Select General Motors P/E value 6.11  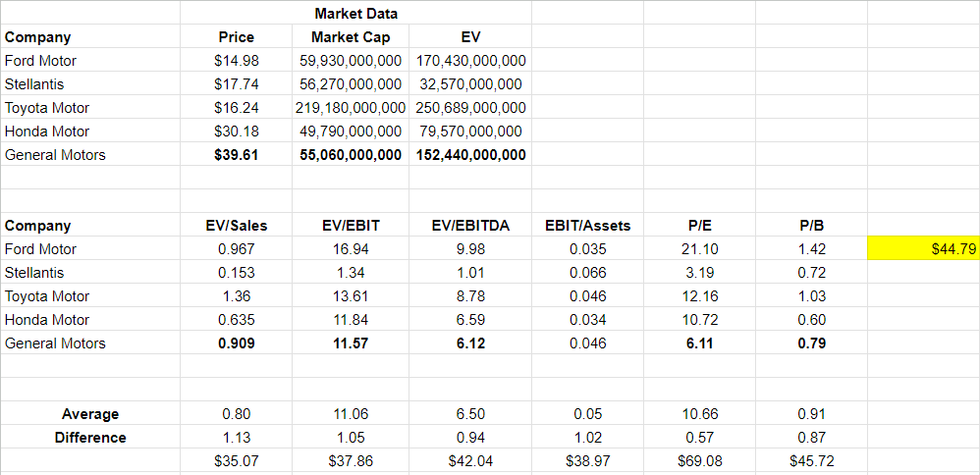click(699, 343)
